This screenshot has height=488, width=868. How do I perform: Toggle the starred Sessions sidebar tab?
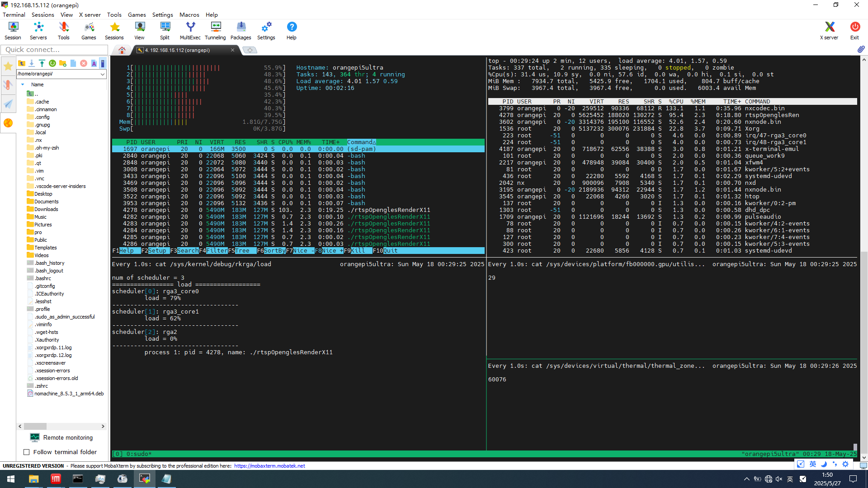coord(8,67)
